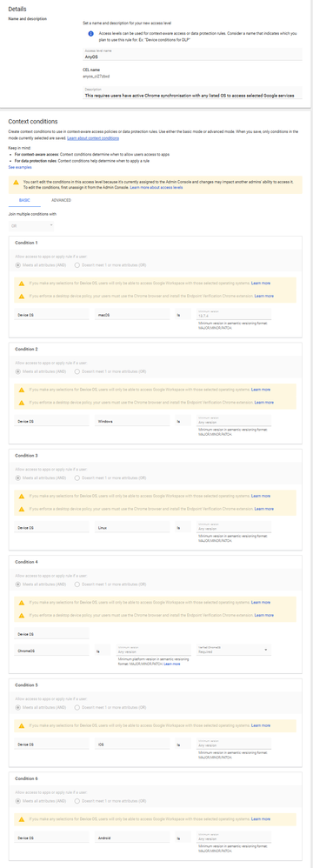
Task: Click Condition 3 Device OS selections warning icon
Action: pyautogui.click(x=22, y=496)
